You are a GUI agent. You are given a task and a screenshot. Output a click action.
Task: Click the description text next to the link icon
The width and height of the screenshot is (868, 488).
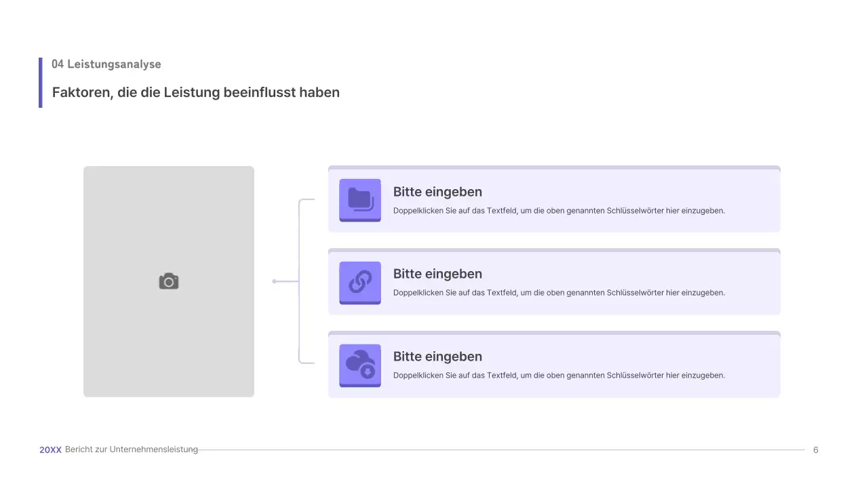click(559, 293)
